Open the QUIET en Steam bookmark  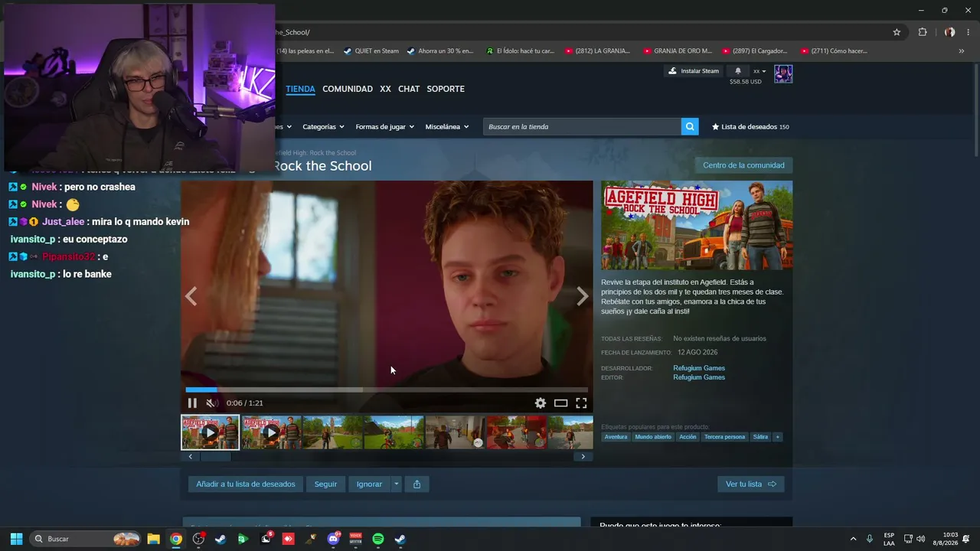(371, 51)
